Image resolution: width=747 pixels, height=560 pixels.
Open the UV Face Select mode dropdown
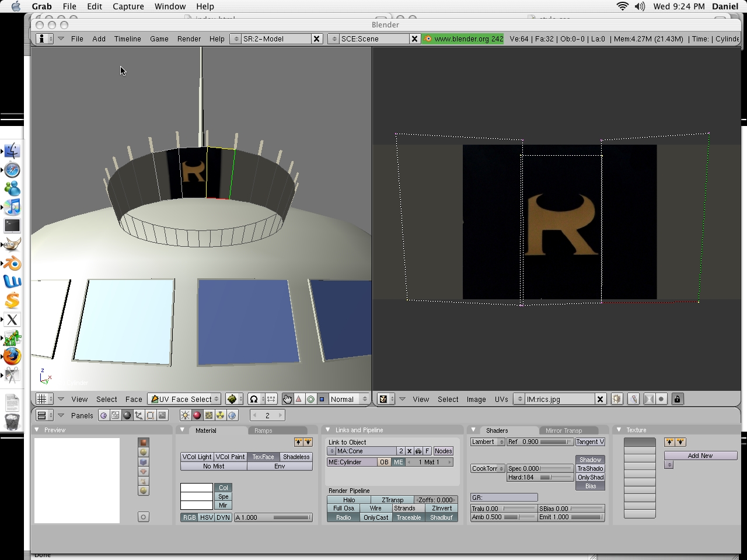pos(184,399)
